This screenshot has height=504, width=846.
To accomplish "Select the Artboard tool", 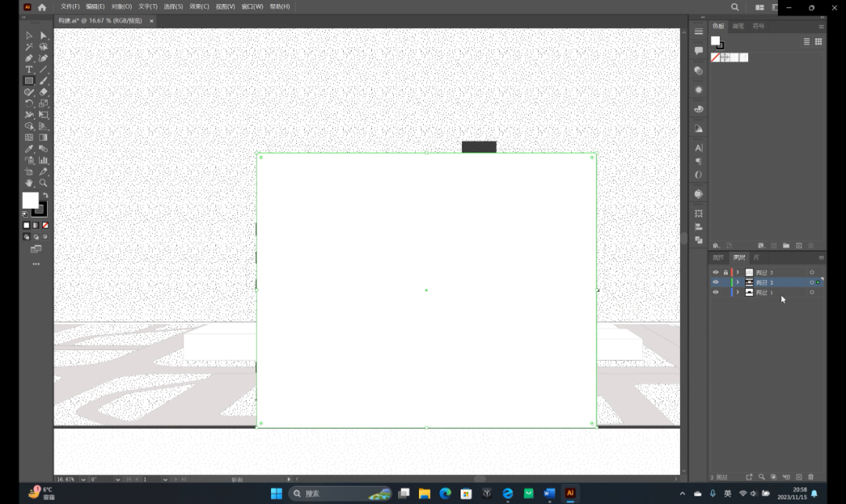I will [29, 171].
